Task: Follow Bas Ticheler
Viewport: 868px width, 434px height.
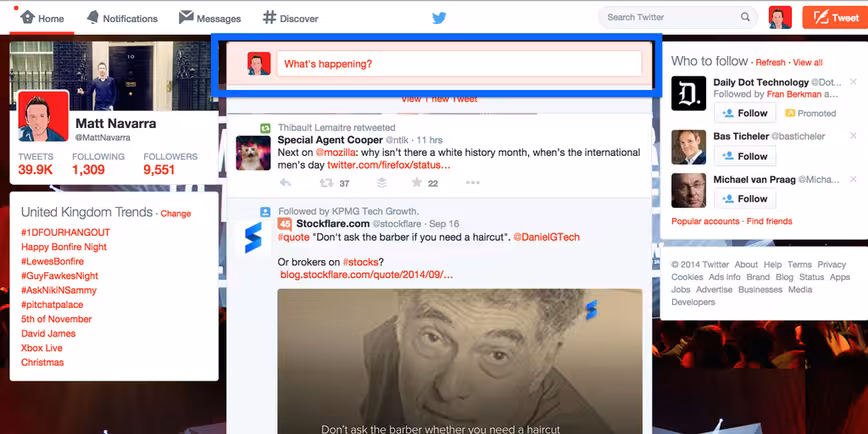Action: click(745, 156)
